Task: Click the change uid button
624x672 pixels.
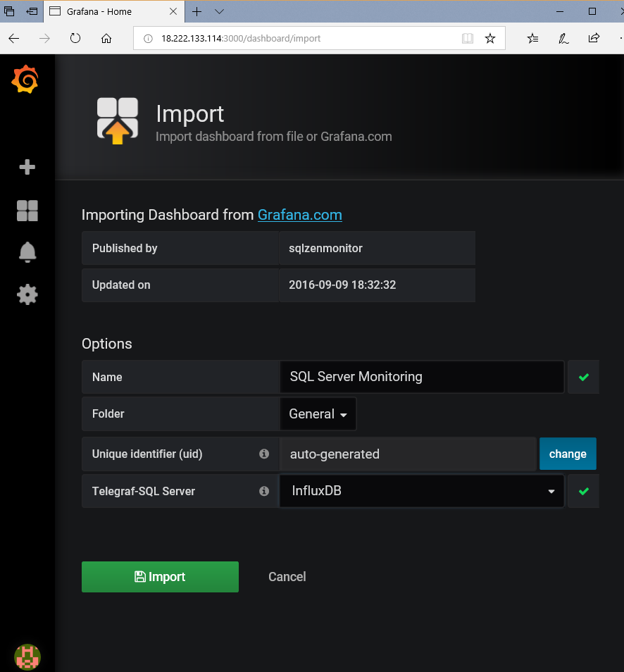Action: (568, 454)
